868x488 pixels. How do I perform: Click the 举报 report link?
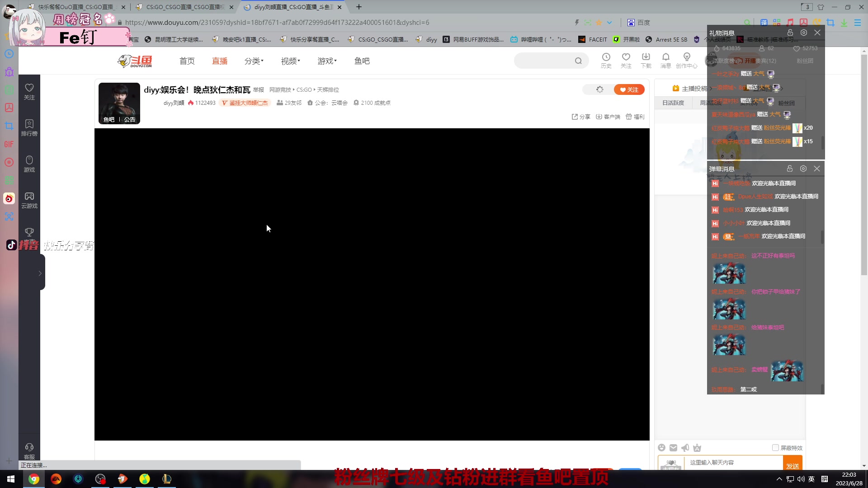pos(259,90)
